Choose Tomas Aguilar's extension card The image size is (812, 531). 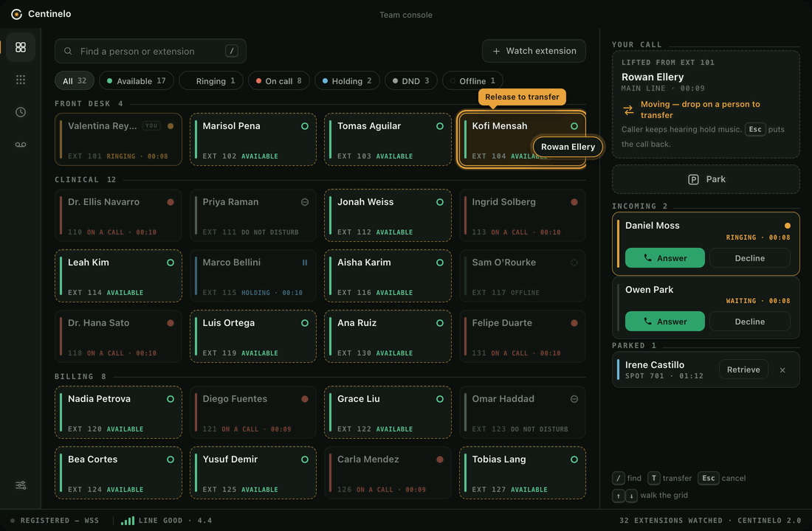388,139
